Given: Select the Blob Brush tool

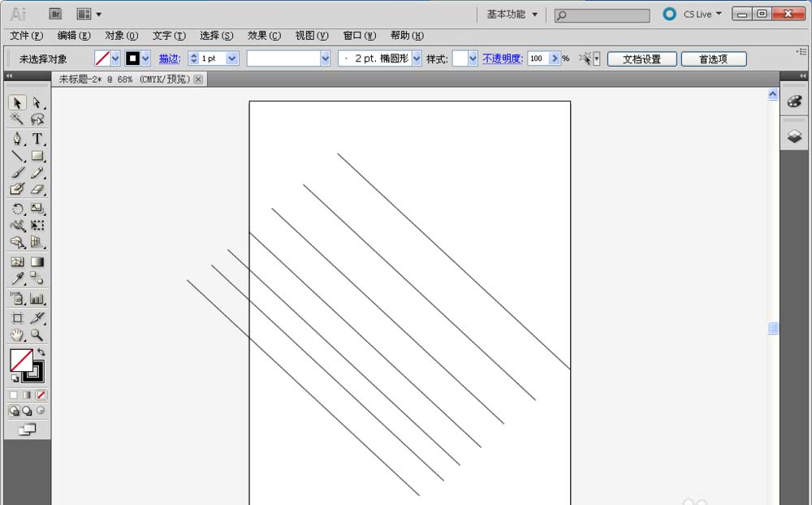Looking at the screenshot, I should pyautogui.click(x=17, y=189).
